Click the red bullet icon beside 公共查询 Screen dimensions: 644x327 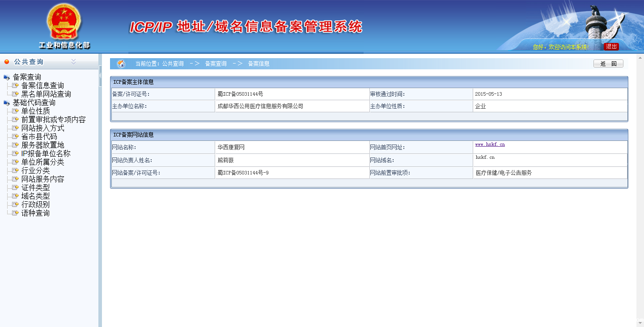[x=7, y=62]
